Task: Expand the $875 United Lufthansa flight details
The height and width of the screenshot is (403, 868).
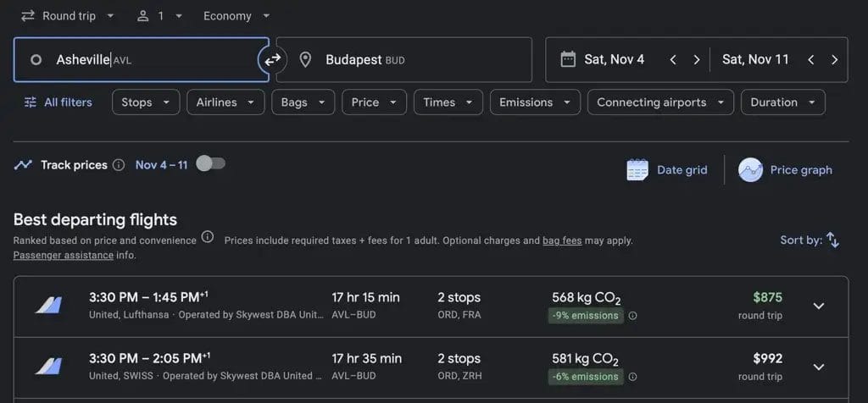Action: 818,306
